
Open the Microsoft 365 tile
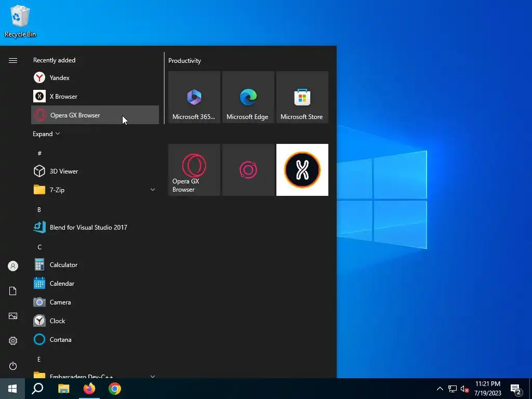tap(194, 97)
